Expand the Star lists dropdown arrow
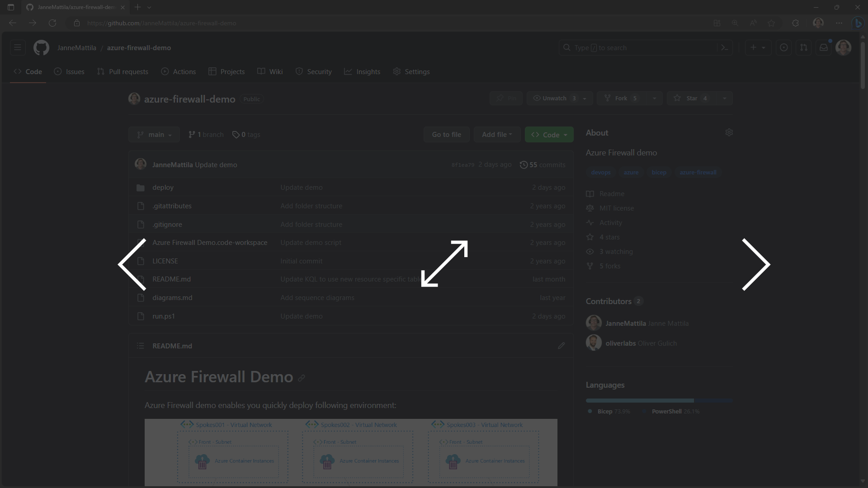Image resolution: width=868 pixels, height=488 pixels. 724,98
